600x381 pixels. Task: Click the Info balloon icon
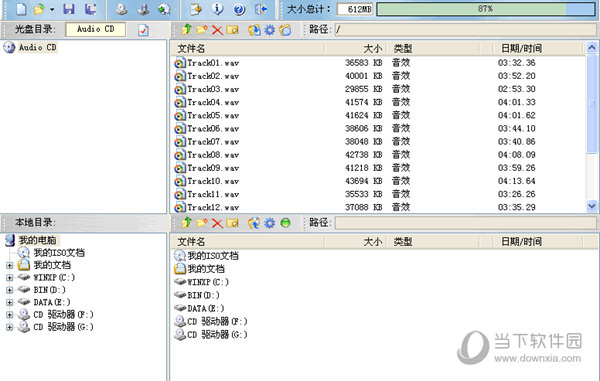point(218,9)
